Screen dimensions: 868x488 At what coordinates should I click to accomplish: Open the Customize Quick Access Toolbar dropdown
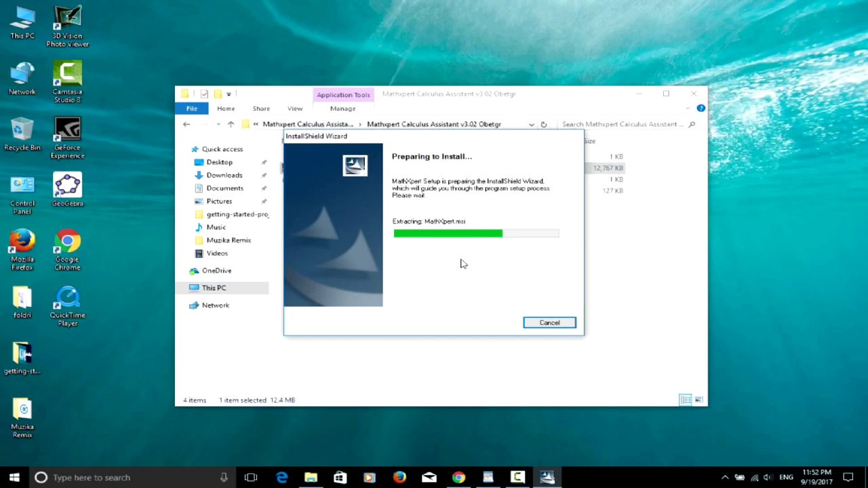(x=229, y=94)
